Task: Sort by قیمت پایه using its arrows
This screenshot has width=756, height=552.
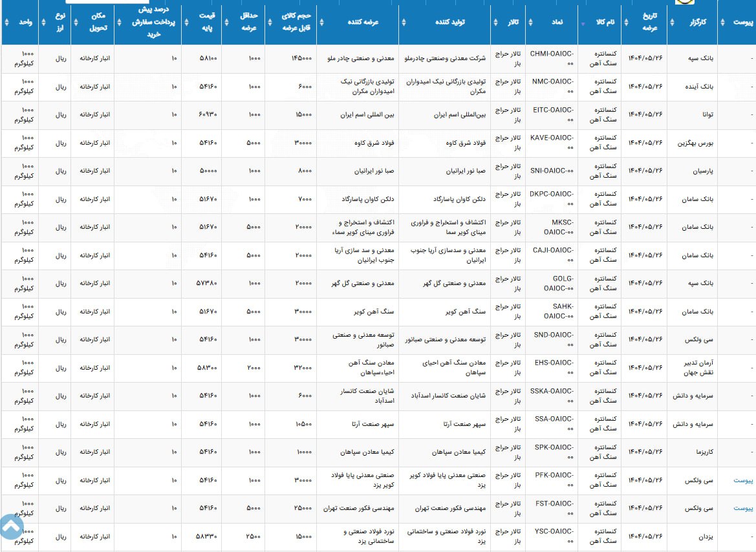Action: tap(187, 22)
